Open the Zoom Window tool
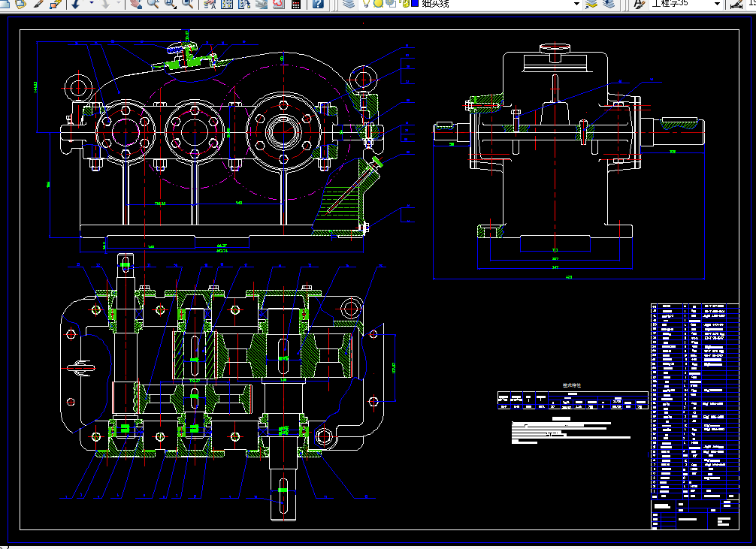 pos(170,4)
